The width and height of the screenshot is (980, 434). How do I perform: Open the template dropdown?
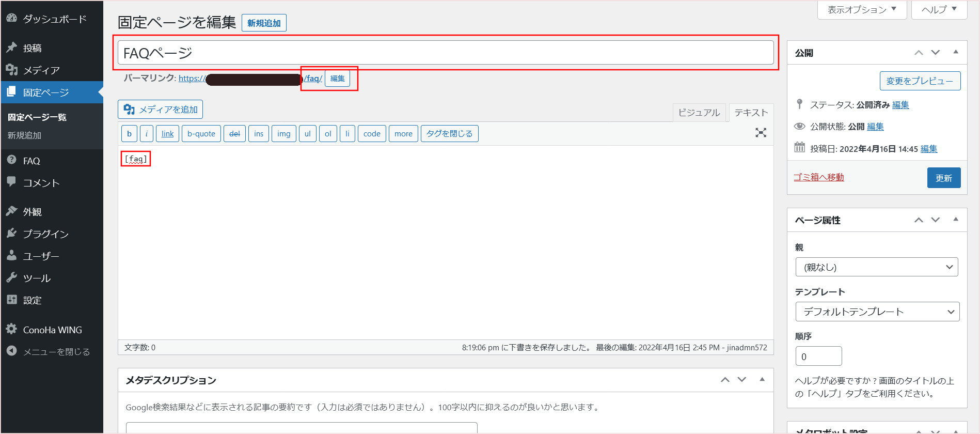pos(877,312)
